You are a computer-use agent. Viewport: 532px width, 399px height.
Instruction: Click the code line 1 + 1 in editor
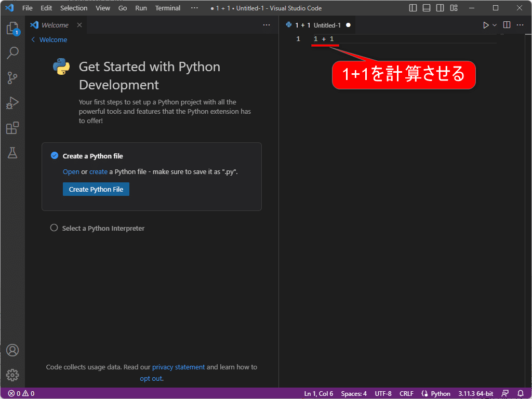324,39
